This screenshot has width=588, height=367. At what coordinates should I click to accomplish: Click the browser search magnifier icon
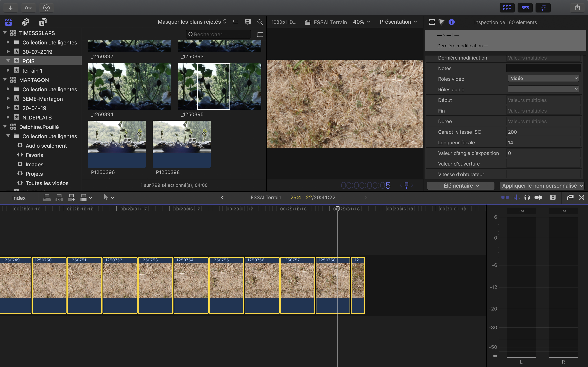point(260,22)
